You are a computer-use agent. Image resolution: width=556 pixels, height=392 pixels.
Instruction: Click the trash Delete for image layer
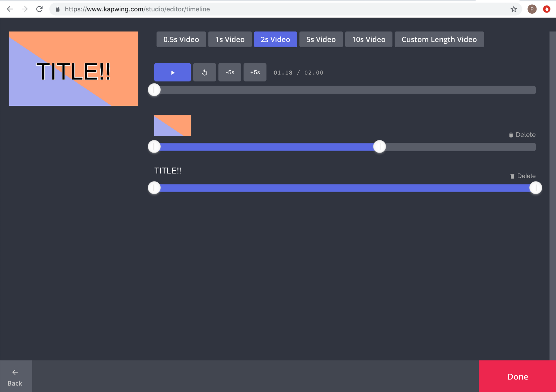[x=522, y=135]
